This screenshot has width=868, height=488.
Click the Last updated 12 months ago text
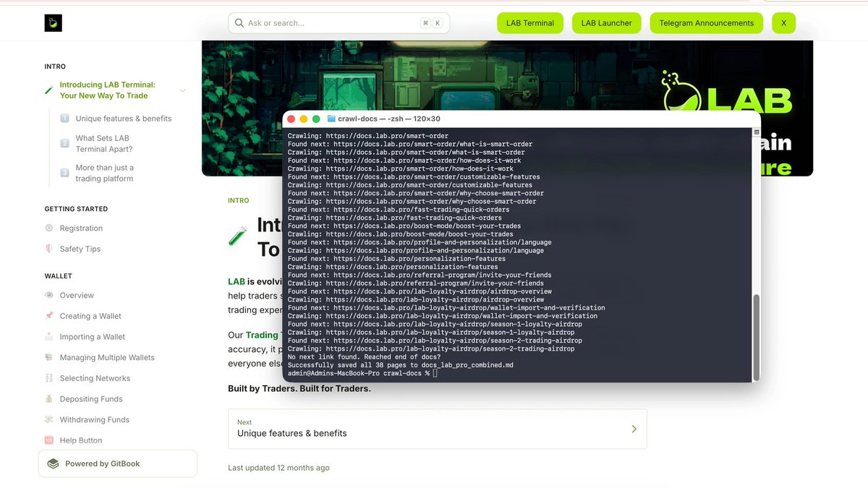click(x=278, y=468)
